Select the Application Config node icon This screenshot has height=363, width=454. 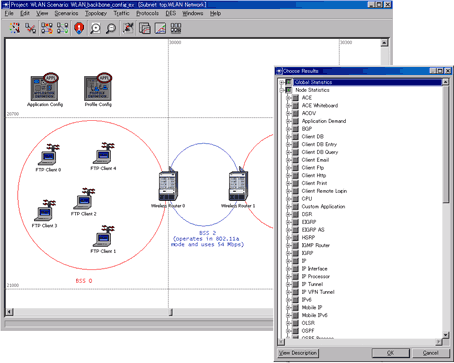[44, 87]
